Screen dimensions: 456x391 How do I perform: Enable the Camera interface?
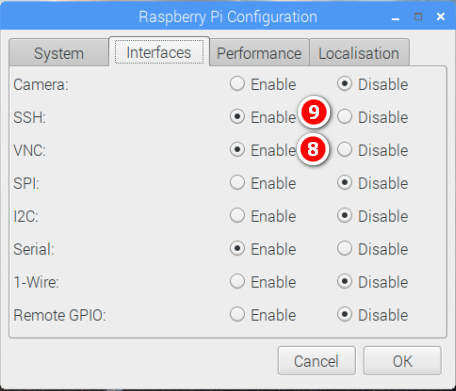click(x=237, y=84)
